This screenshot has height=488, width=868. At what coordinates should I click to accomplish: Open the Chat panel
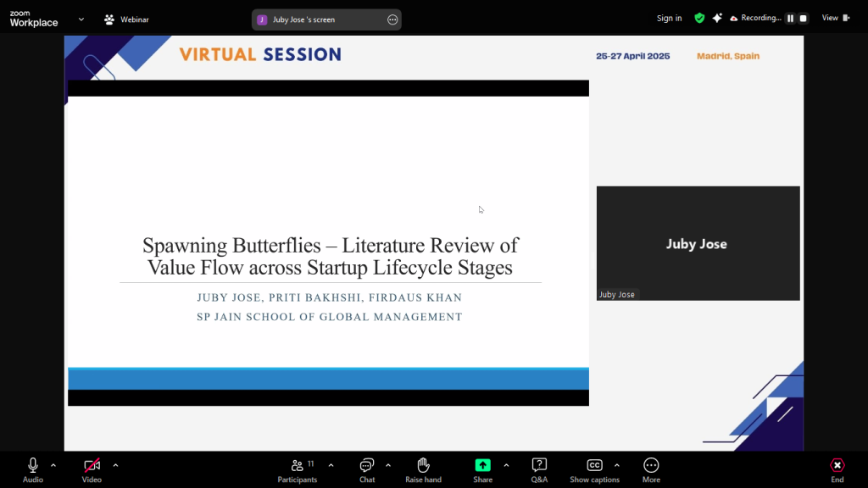[x=367, y=465]
